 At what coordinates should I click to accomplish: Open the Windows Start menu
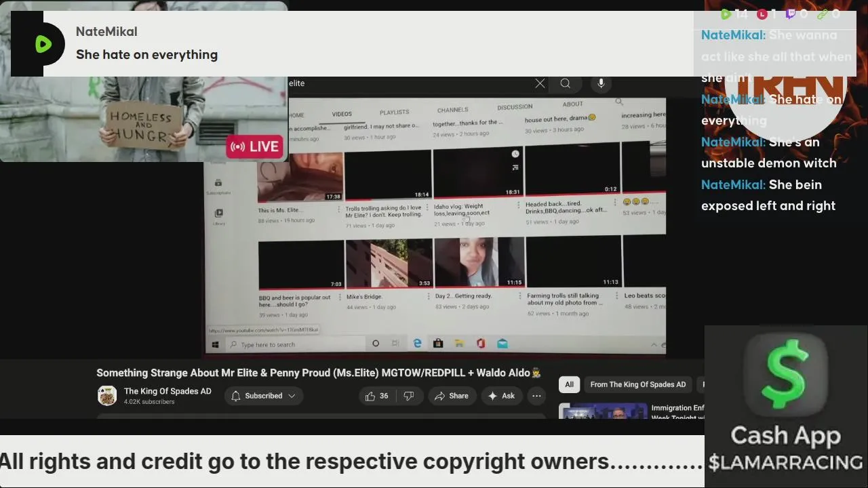pyautogui.click(x=215, y=345)
